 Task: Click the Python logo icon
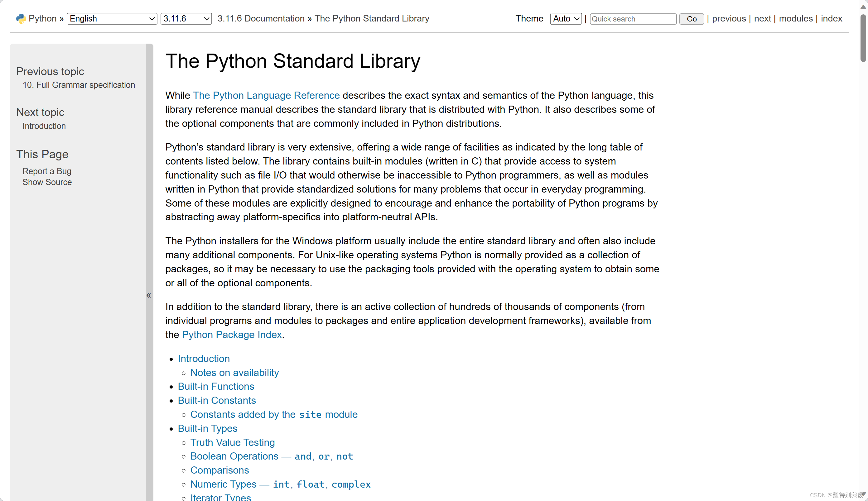pos(21,18)
